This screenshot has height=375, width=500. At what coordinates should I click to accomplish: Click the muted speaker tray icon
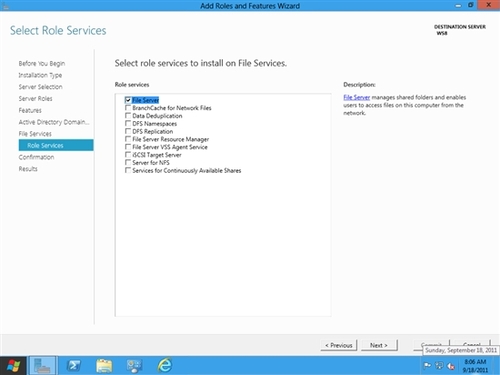[451, 366]
